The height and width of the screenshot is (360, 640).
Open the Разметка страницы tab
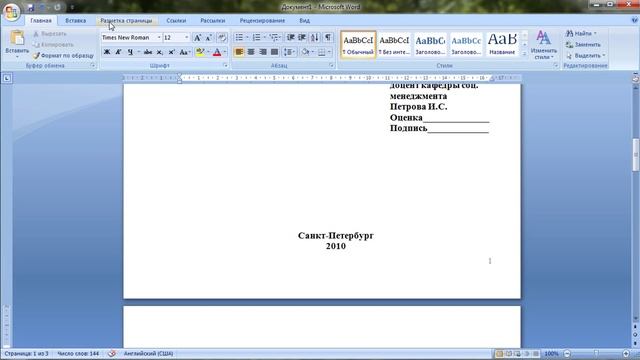126,20
